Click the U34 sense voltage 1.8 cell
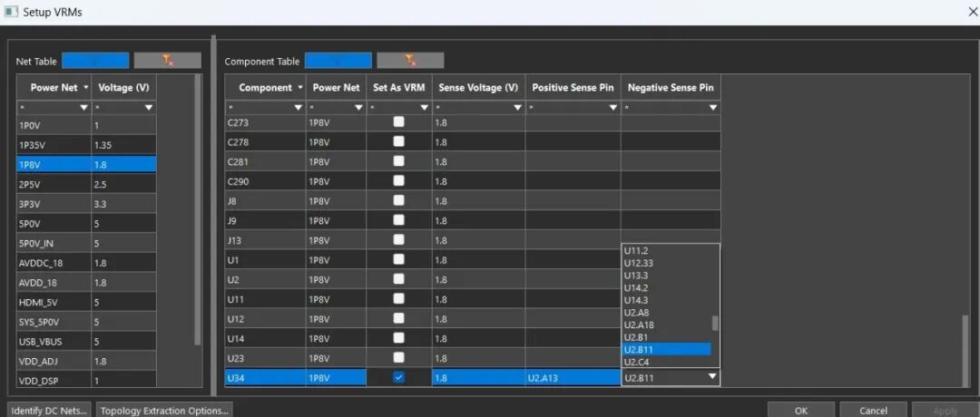 pos(478,378)
